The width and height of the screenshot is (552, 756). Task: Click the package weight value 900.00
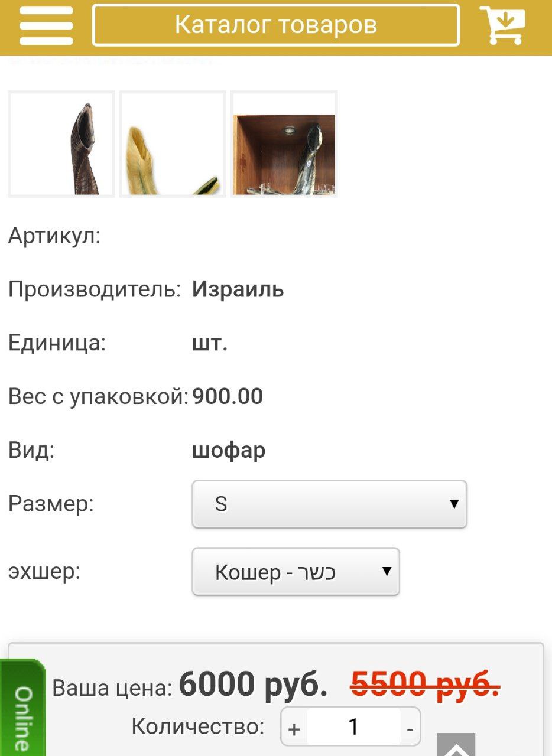tap(228, 396)
